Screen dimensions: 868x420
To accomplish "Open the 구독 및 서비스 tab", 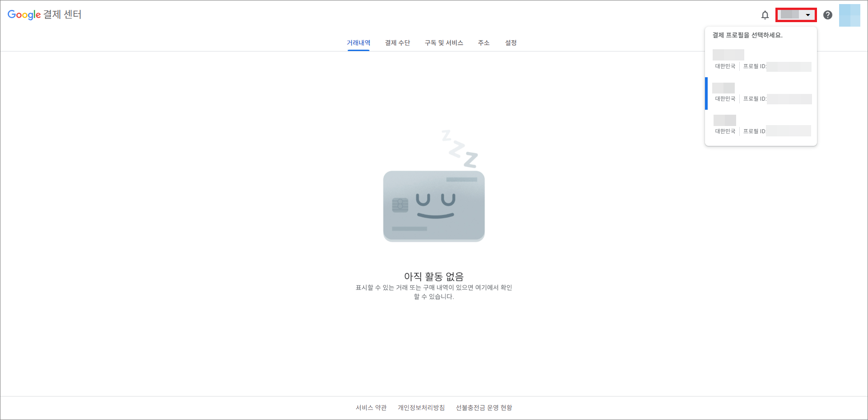I will pyautogui.click(x=444, y=43).
